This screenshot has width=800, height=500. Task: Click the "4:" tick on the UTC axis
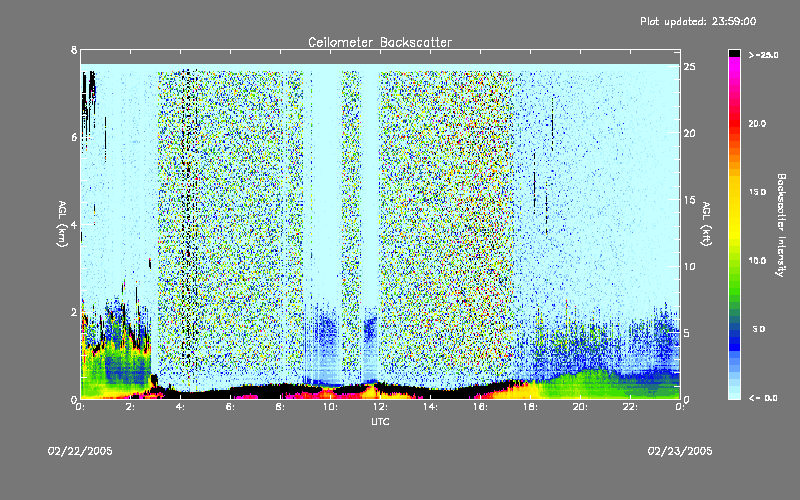(180, 407)
